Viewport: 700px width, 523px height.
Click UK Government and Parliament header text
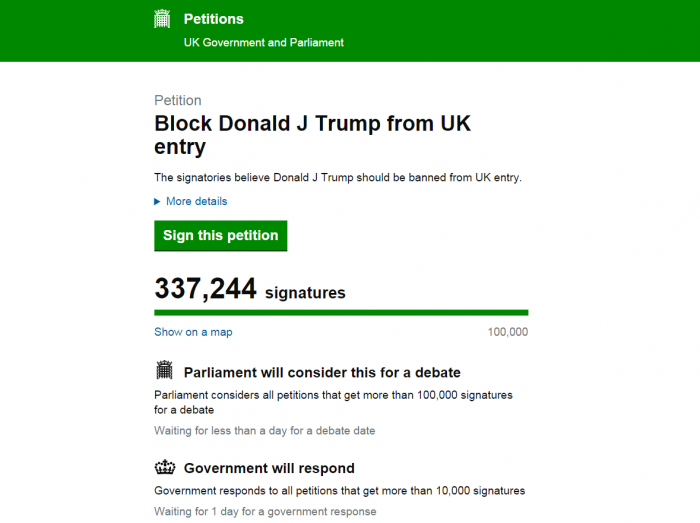pyautogui.click(x=263, y=43)
